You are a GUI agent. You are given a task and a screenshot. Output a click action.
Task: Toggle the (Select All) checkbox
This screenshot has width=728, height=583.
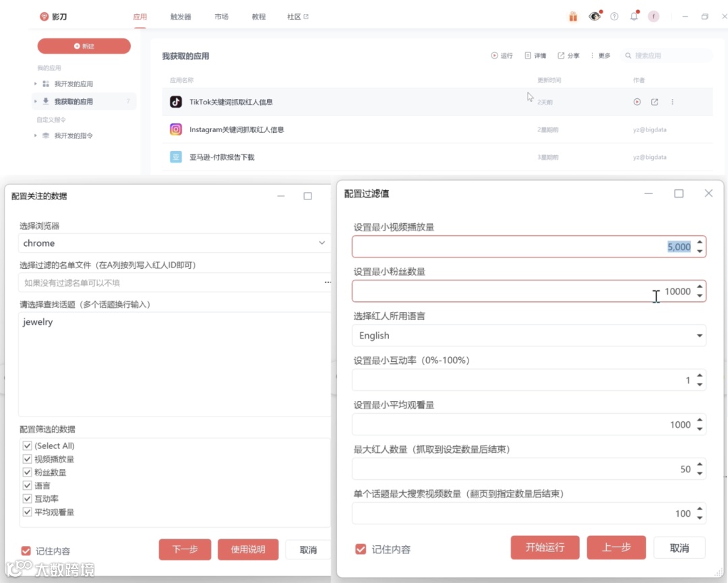(x=28, y=446)
